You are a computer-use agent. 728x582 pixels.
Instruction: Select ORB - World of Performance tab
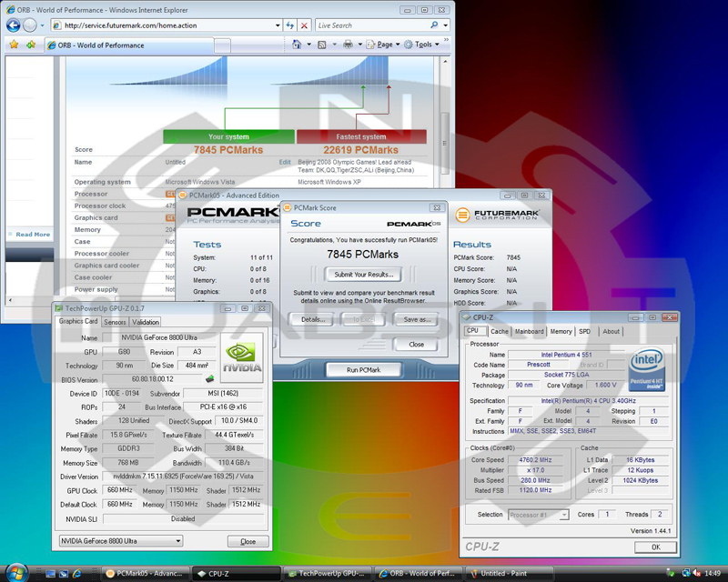129,45
